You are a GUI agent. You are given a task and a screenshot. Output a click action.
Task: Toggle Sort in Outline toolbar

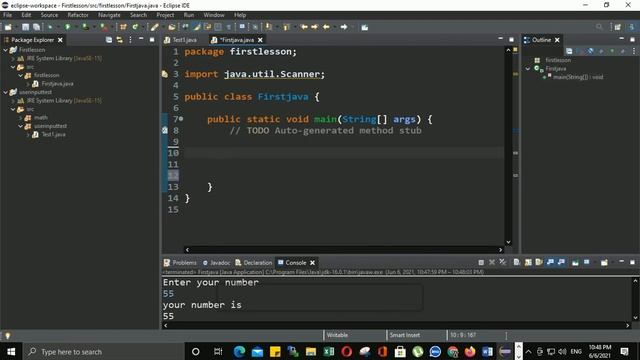click(x=580, y=51)
